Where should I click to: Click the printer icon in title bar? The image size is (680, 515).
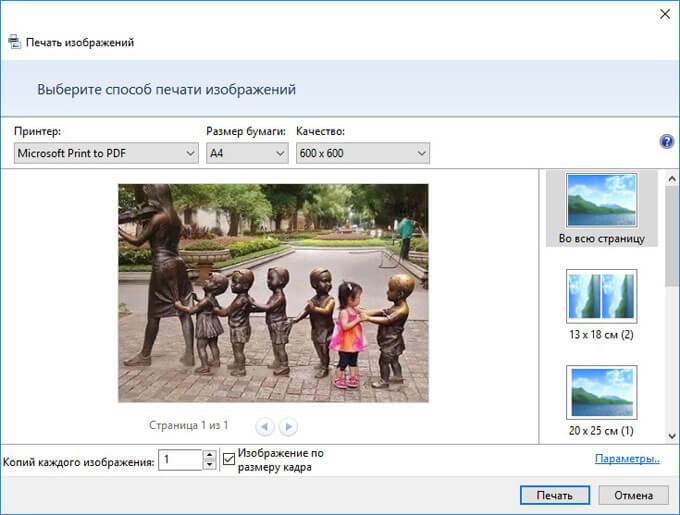(14, 43)
